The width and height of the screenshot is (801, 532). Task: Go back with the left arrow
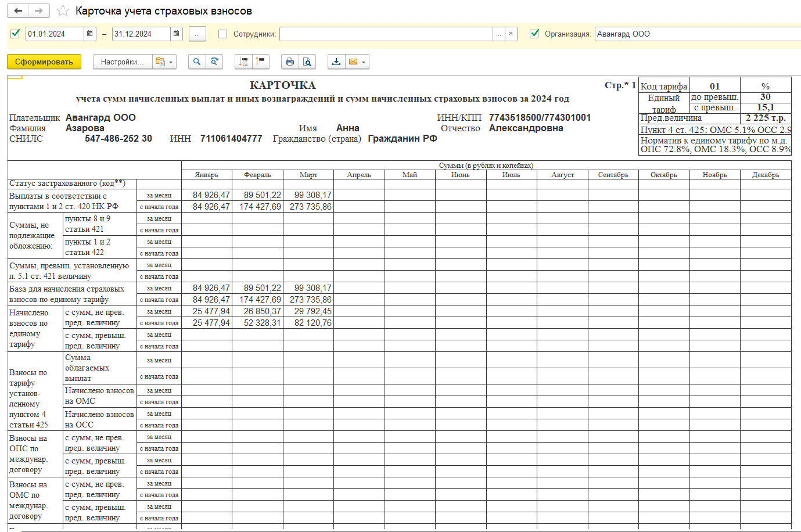point(18,10)
